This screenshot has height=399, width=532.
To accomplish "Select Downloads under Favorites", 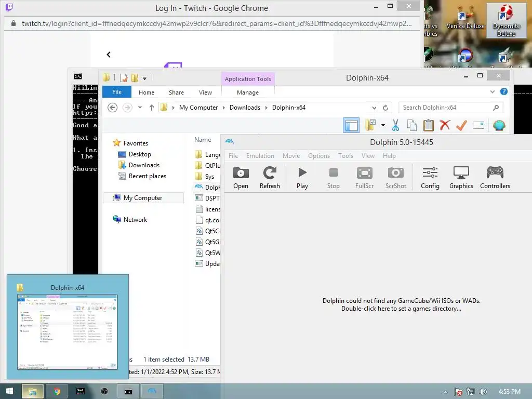I will (144, 165).
